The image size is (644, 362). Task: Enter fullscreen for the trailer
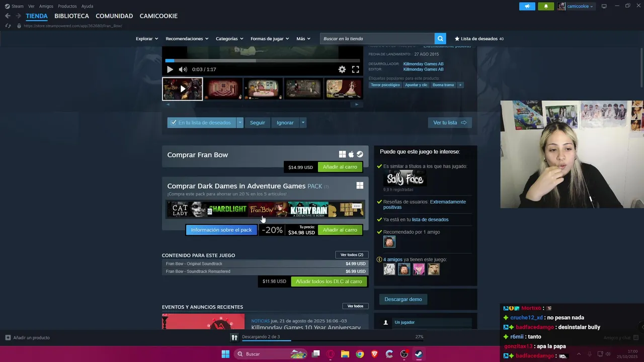point(355,69)
